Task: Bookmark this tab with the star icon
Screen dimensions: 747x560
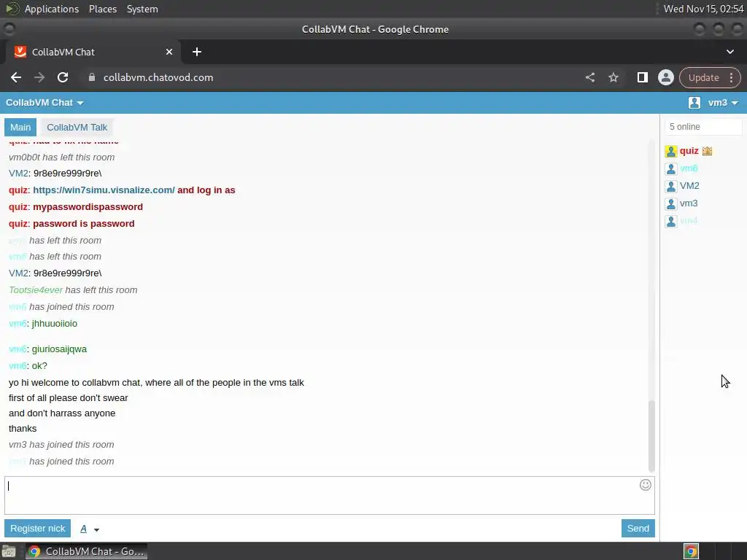Action: [613, 77]
